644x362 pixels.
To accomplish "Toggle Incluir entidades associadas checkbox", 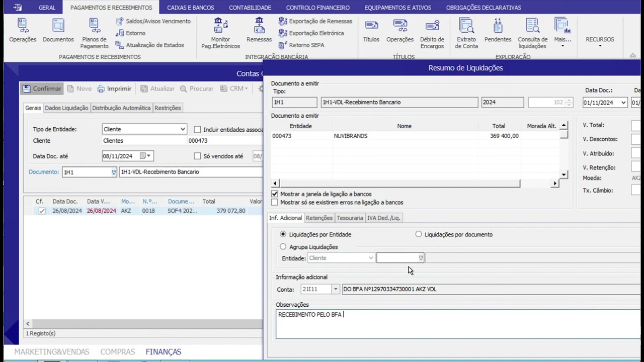I will [197, 130].
